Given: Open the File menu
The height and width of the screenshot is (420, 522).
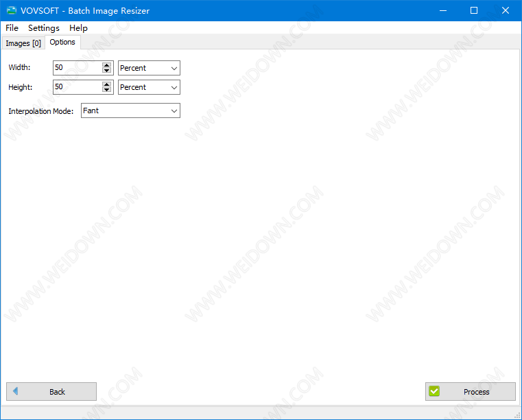Looking at the screenshot, I should pos(12,28).
